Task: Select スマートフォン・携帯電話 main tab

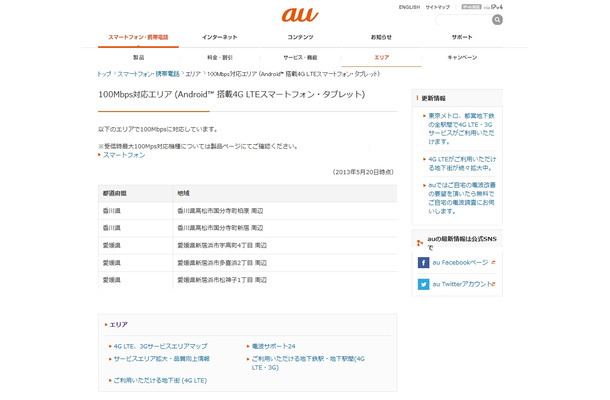Action: [x=138, y=37]
